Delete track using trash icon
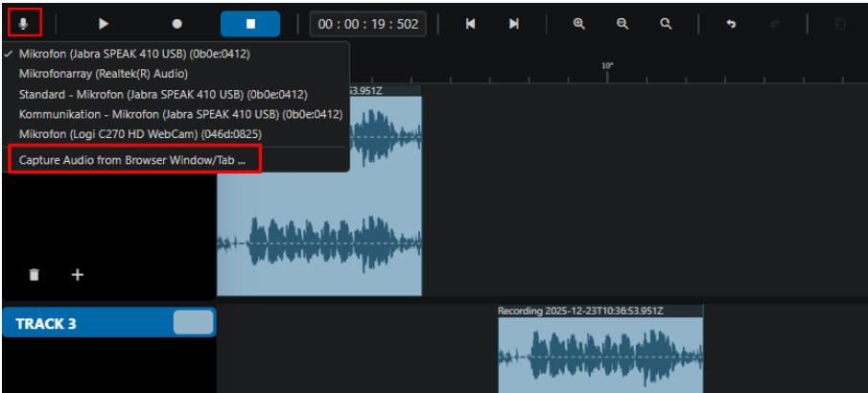The height and width of the screenshot is (393, 868). [x=35, y=274]
